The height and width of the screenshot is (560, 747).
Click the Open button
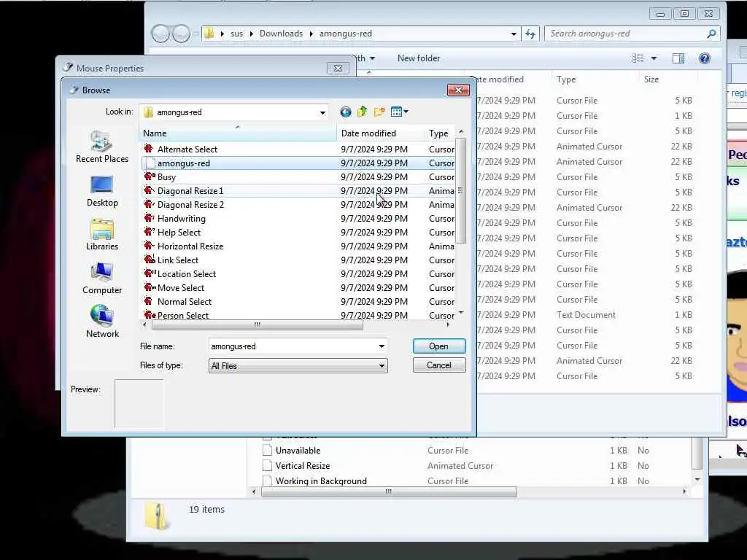438,346
